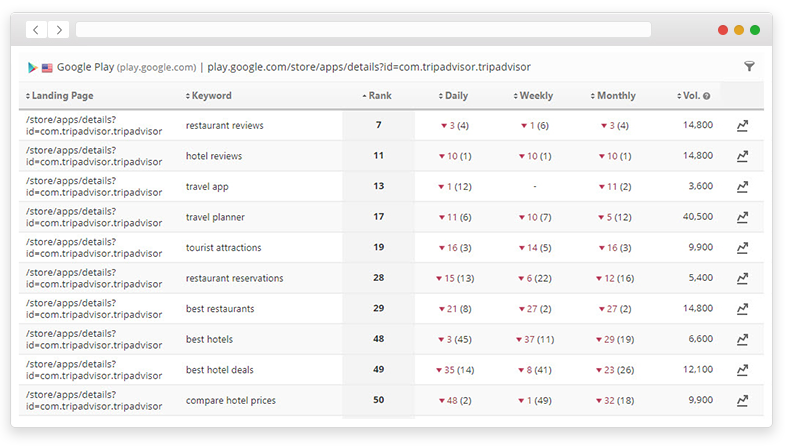Sort by Daily change column
Viewport: 785px width, 447px height.
[x=453, y=96]
